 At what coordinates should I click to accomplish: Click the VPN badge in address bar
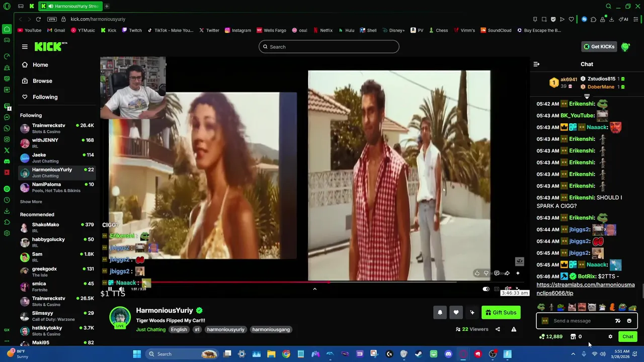click(x=52, y=19)
